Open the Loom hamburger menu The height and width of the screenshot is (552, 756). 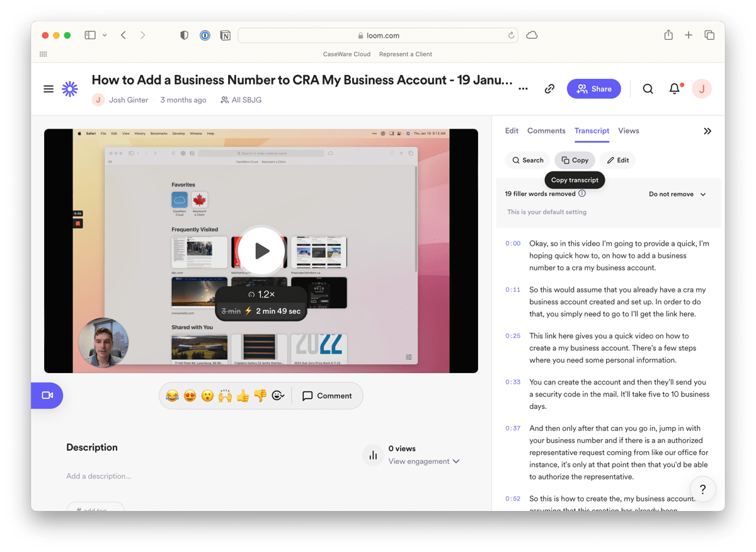(49, 89)
